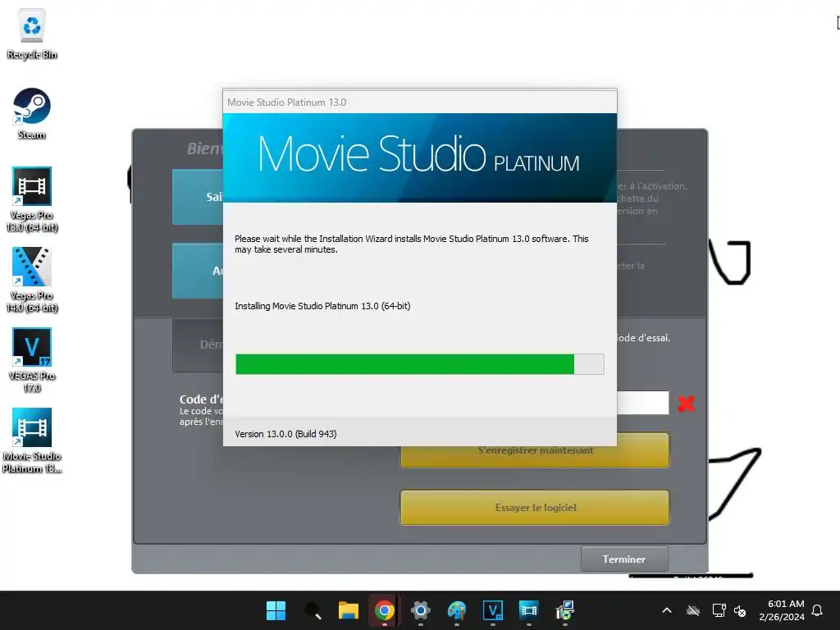Click the cloud sync tray icon
840x630 pixels.
point(693,610)
